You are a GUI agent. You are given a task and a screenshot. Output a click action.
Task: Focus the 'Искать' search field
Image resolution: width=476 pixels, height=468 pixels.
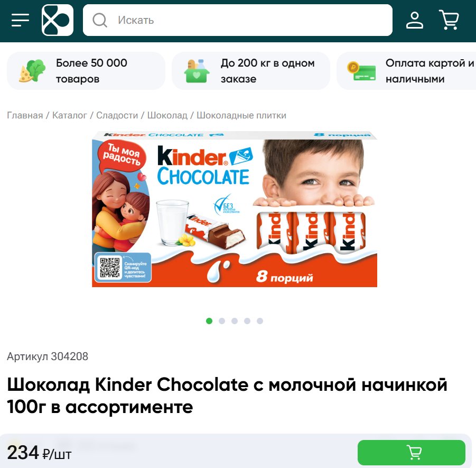click(237, 20)
